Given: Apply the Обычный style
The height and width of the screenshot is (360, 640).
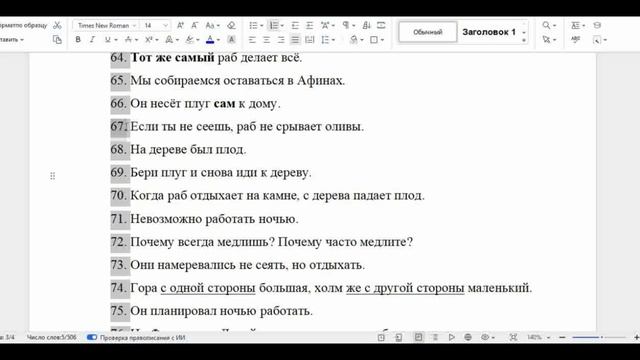Looking at the screenshot, I should point(427,32).
